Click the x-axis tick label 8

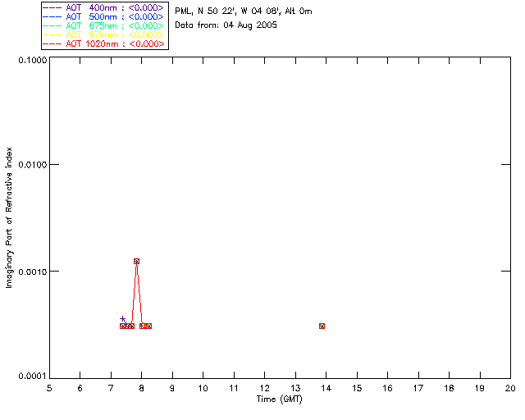tap(142, 388)
